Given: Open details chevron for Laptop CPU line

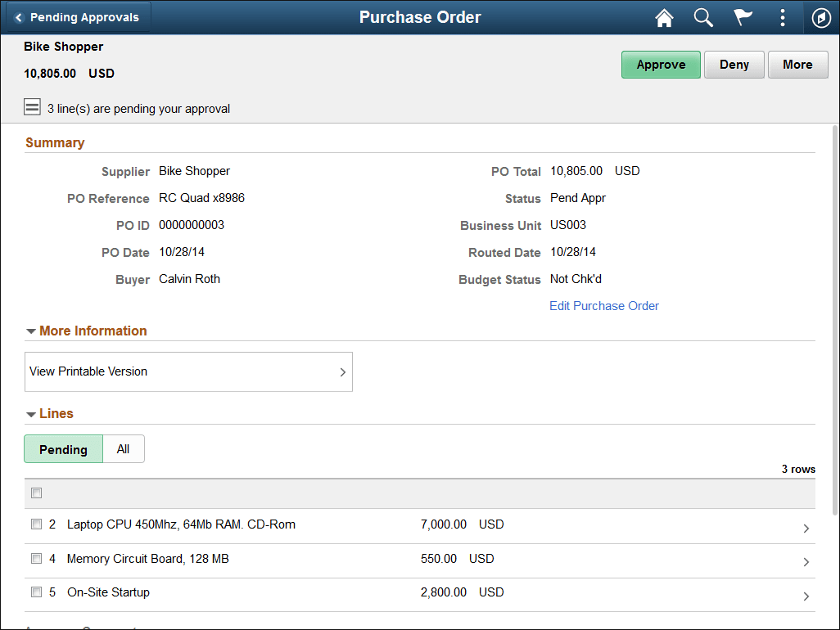Looking at the screenshot, I should coord(806,529).
